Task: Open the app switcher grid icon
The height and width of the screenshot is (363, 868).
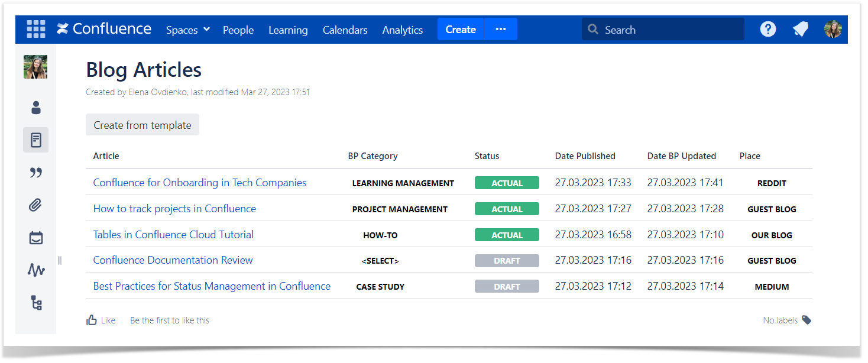Action: pyautogui.click(x=36, y=29)
